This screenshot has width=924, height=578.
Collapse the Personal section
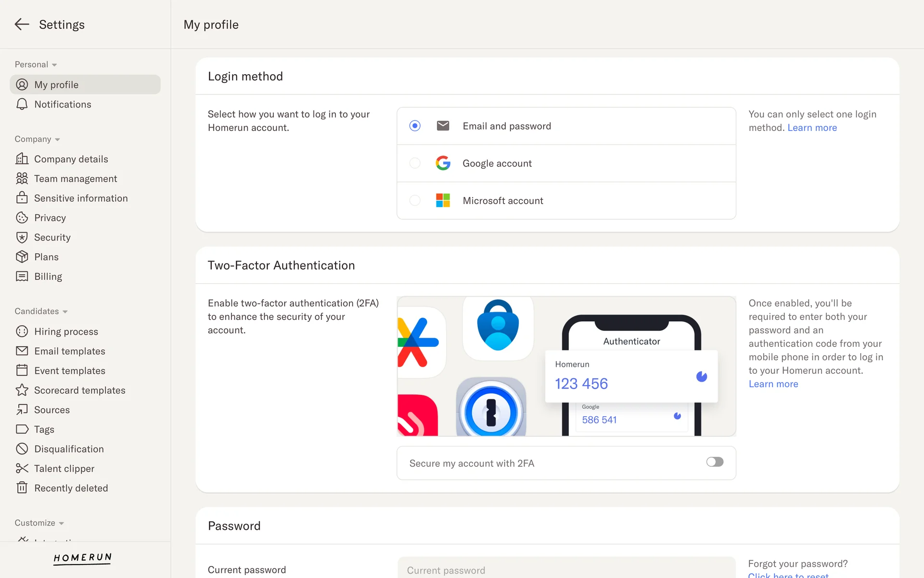click(x=54, y=65)
